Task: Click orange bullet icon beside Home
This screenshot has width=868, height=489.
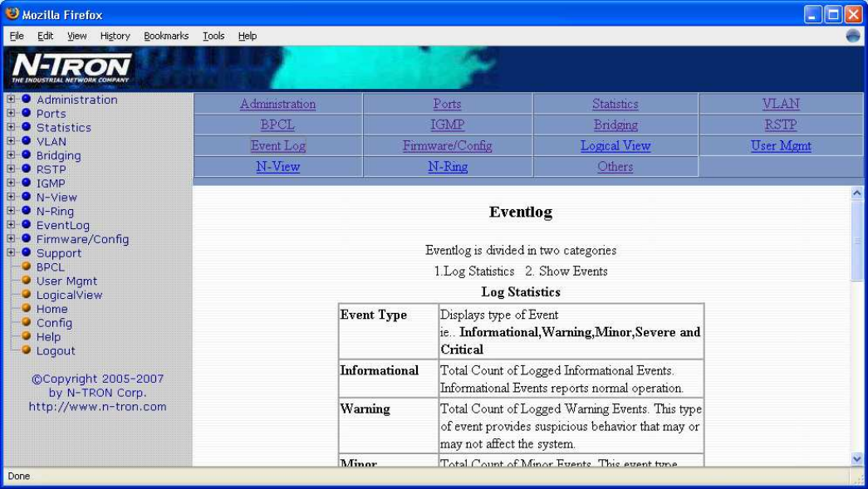Action: [x=26, y=308]
